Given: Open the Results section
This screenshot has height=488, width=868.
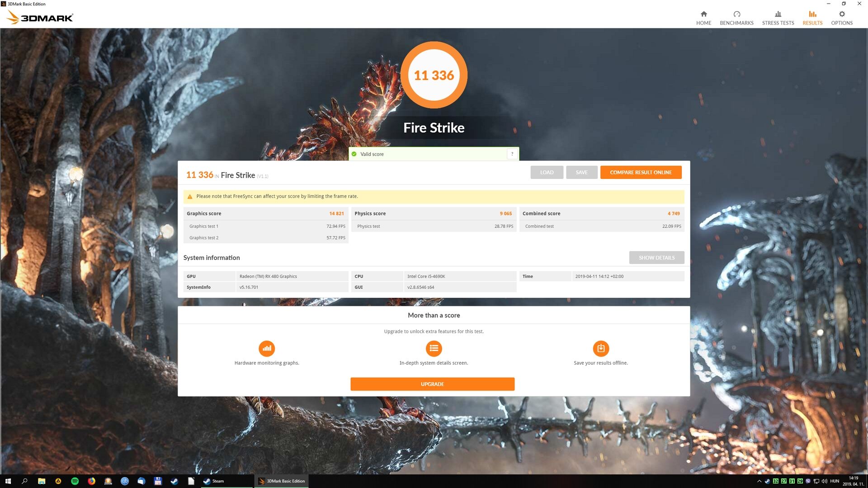Looking at the screenshot, I should point(812,18).
